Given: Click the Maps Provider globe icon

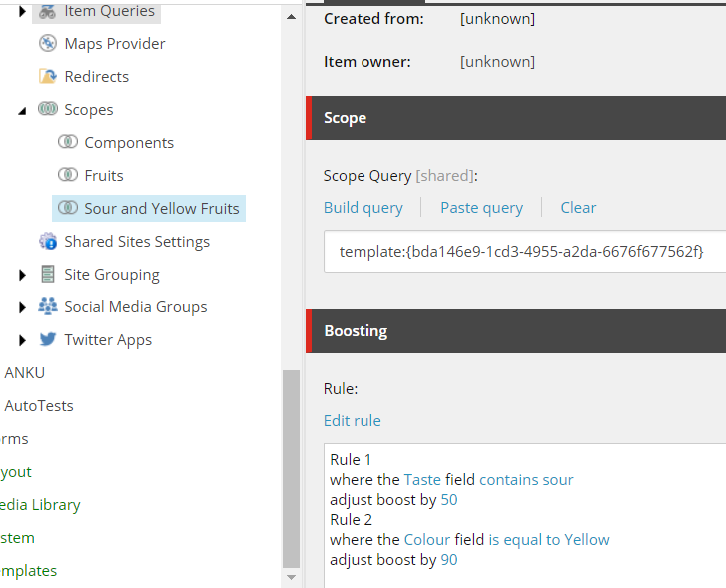Looking at the screenshot, I should pyautogui.click(x=48, y=43).
